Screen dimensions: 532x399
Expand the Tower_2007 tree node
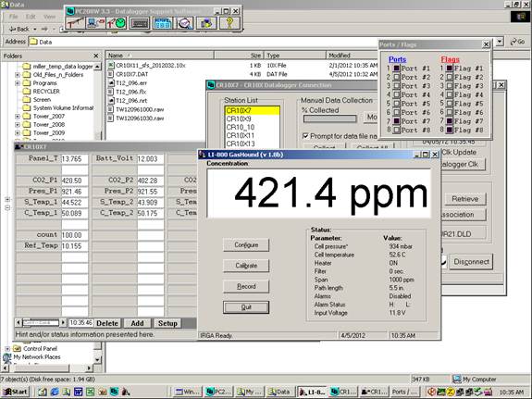click(18, 117)
